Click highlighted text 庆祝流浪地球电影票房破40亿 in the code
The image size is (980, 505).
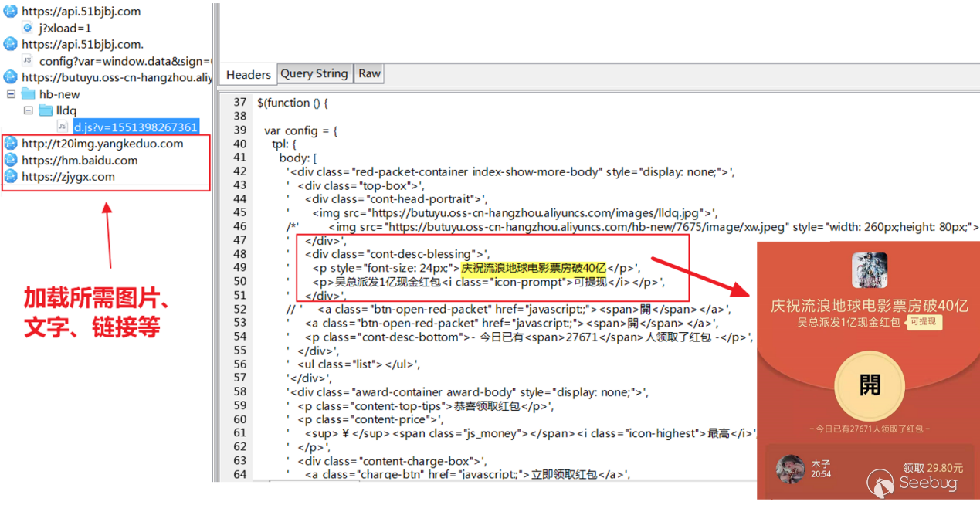[x=534, y=268]
